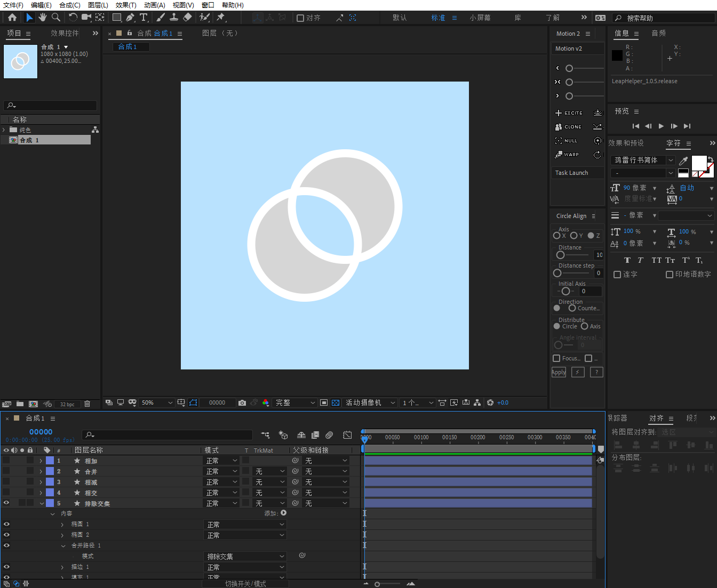The height and width of the screenshot is (588, 717).
Task: Select X axis radio in Circle Align
Action: pos(556,236)
